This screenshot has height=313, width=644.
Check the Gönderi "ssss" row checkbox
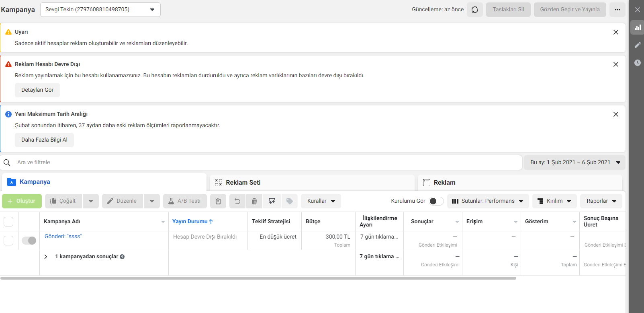pyautogui.click(x=8, y=241)
